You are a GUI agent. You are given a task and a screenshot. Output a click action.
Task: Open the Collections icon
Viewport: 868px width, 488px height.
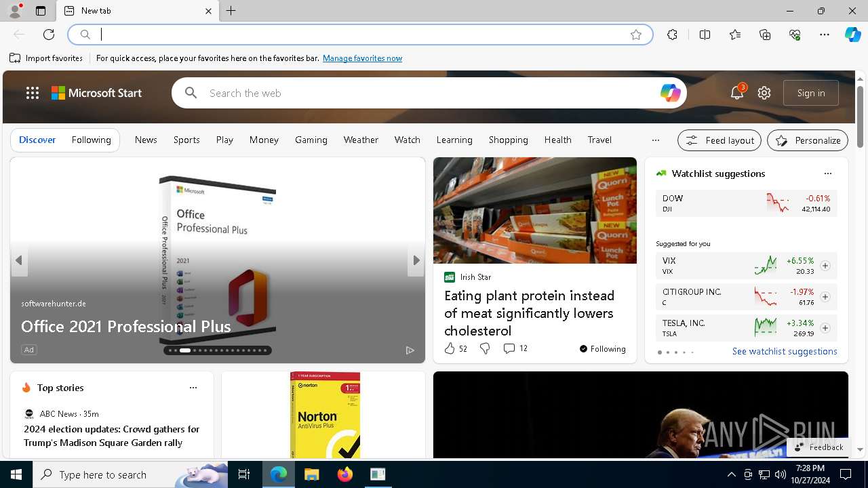765,35
